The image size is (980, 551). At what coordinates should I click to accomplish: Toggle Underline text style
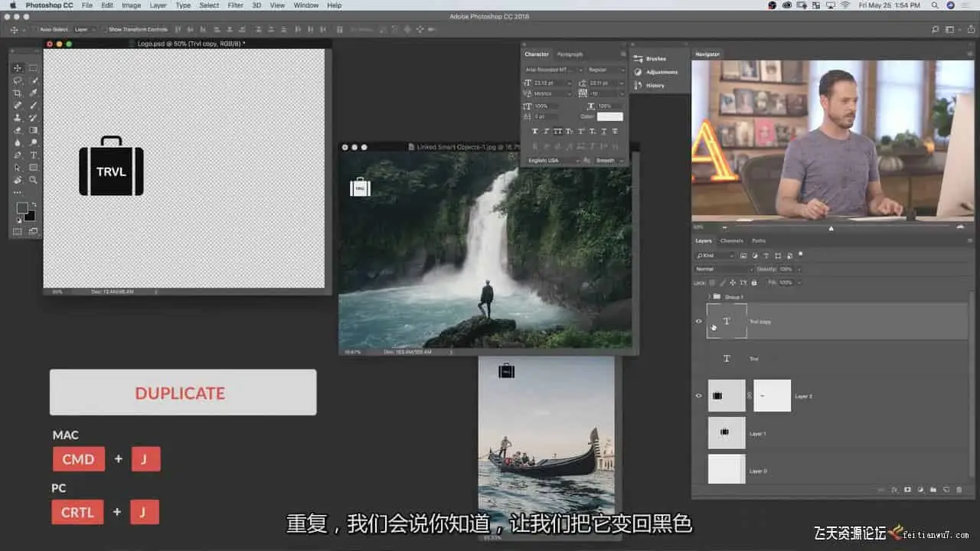(603, 132)
